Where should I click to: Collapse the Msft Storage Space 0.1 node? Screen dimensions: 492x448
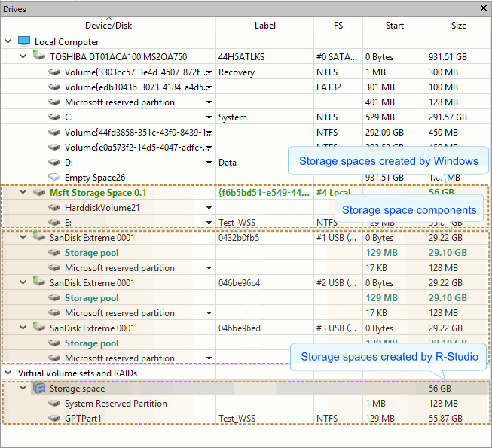23,192
